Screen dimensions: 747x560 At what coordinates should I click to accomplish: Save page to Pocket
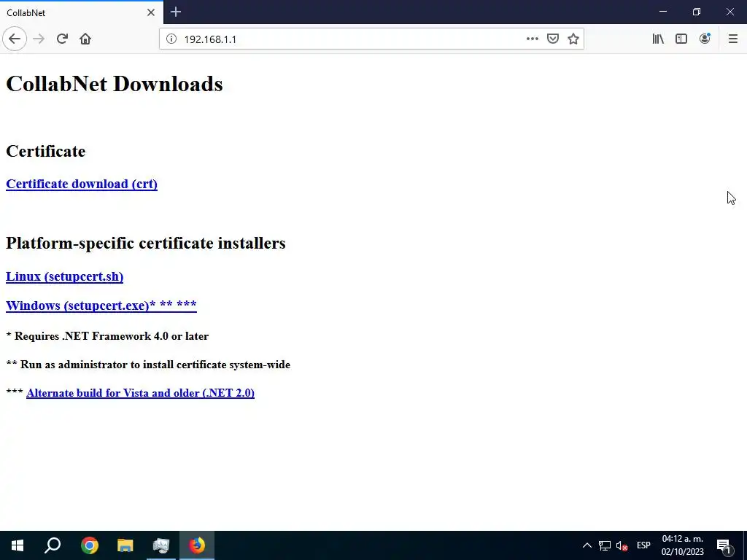point(553,39)
